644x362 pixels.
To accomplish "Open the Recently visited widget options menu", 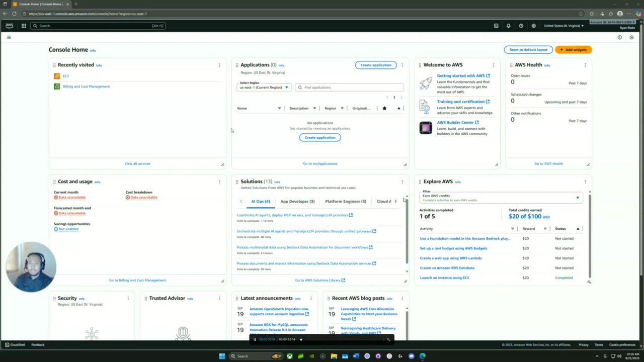I will coord(219,65).
